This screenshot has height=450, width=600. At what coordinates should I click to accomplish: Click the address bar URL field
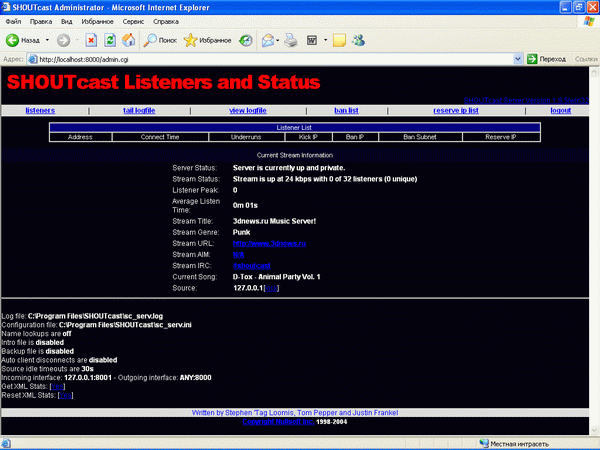point(276,59)
